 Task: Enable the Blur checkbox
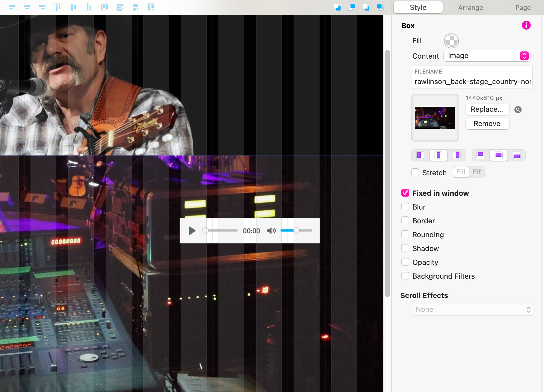pos(405,207)
